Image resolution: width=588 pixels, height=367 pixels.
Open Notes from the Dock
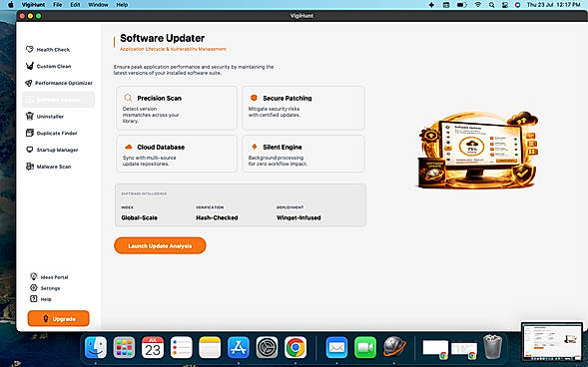pos(210,347)
